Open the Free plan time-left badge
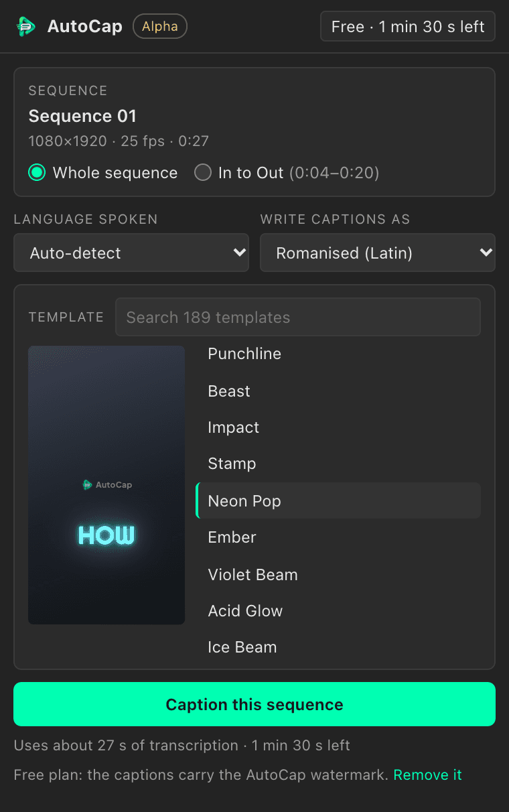The width and height of the screenshot is (509, 812). 408,27
